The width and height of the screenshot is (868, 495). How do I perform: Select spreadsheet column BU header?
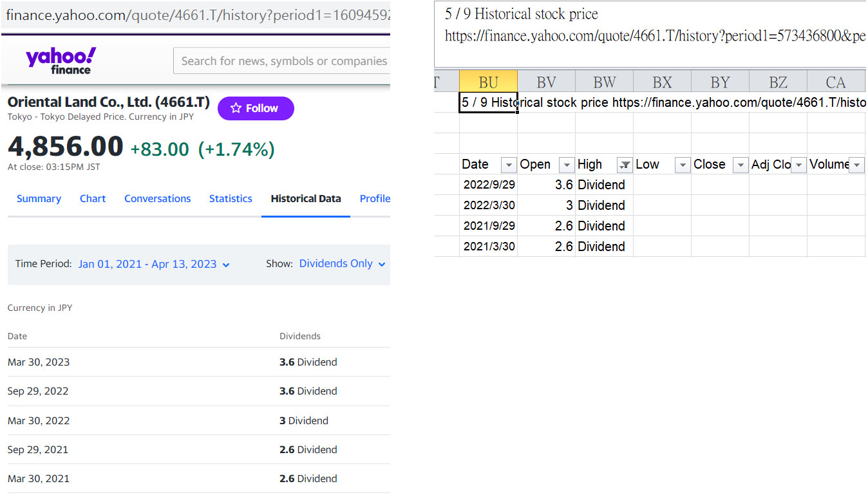(489, 82)
